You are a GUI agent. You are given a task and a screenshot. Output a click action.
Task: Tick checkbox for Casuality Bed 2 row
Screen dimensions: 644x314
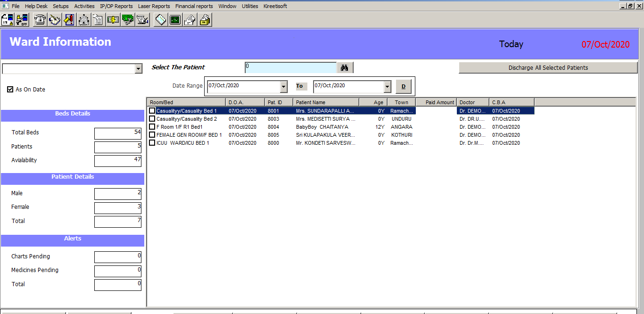[x=152, y=119]
